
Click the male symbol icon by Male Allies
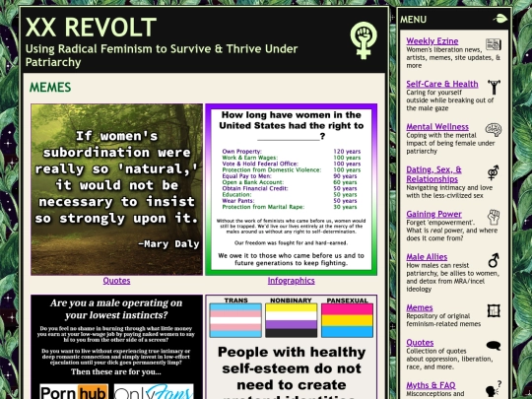pos(494,260)
